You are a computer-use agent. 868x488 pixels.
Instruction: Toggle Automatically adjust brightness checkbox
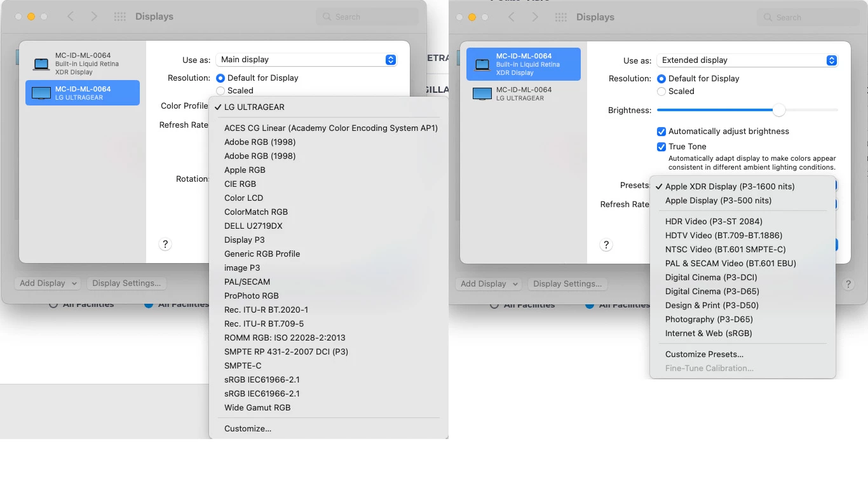coord(661,132)
